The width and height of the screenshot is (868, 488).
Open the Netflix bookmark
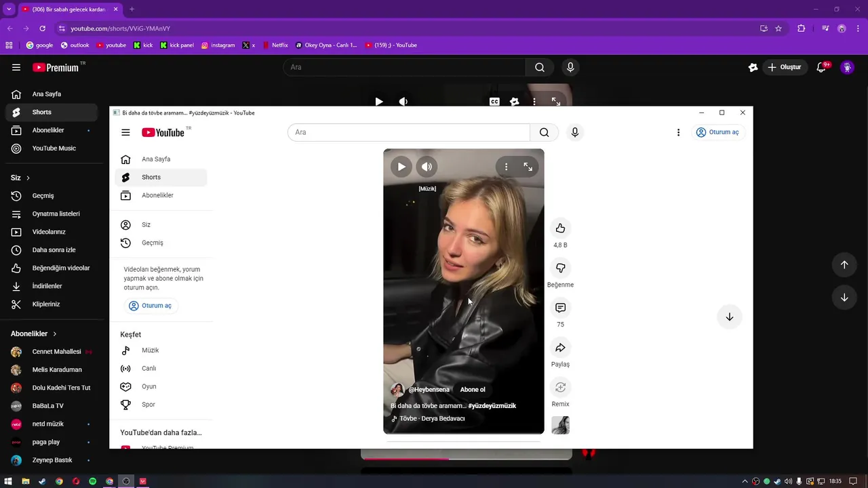275,45
